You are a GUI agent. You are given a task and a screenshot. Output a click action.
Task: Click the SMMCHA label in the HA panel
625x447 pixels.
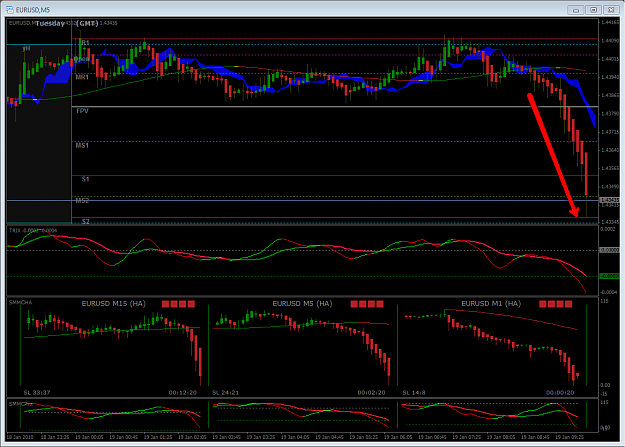pos(20,303)
